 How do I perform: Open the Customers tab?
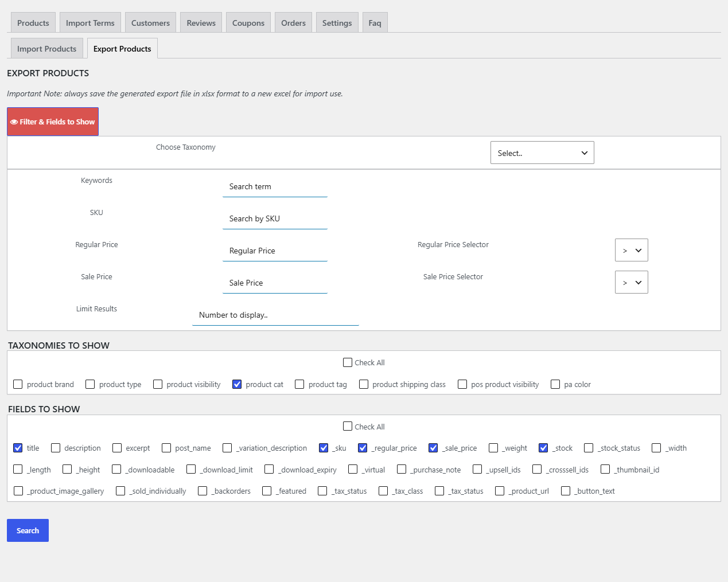150,23
